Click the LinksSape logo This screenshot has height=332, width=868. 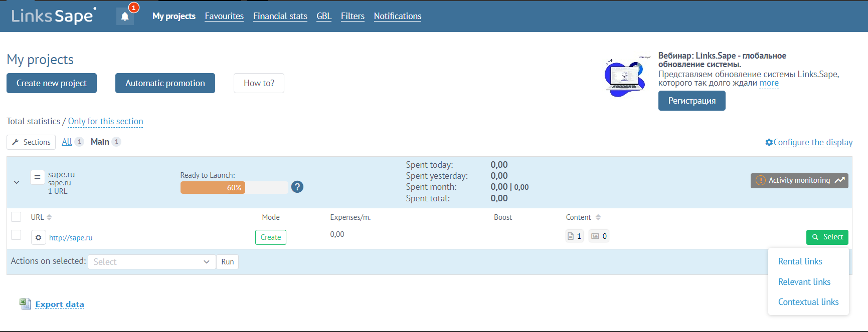pos(53,16)
